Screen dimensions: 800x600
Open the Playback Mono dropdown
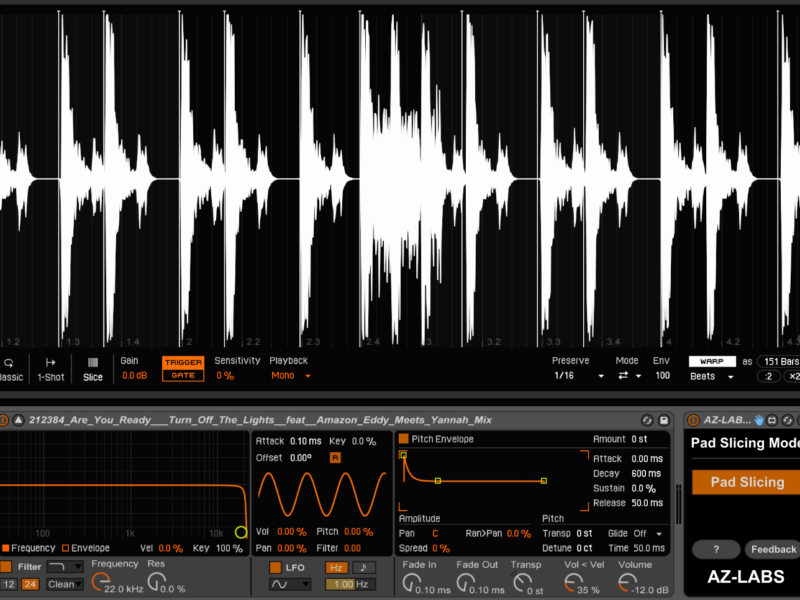point(291,376)
